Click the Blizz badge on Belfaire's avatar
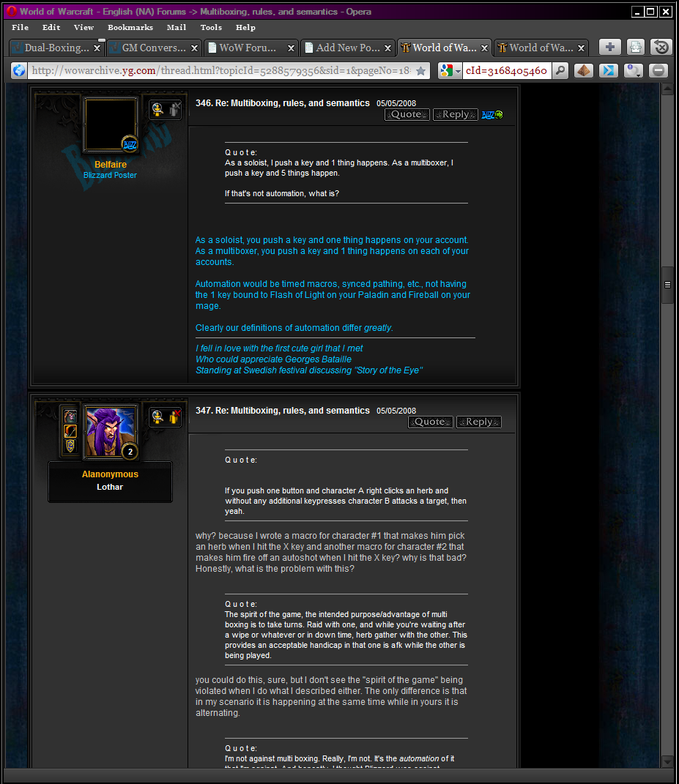Image resolution: width=679 pixels, height=784 pixels. tap(130, 144)
